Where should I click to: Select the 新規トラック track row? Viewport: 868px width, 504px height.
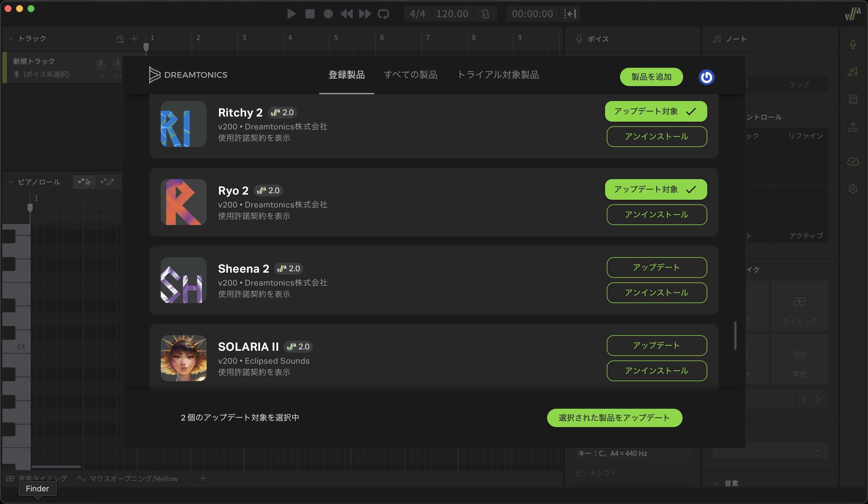pos(62,67)
